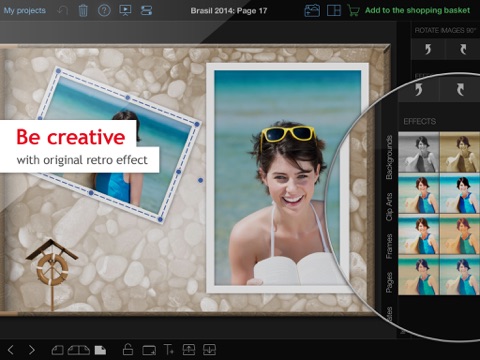Toggle the padlock unlock icon
The image size is (480, 360).
(x=128, y=349)
